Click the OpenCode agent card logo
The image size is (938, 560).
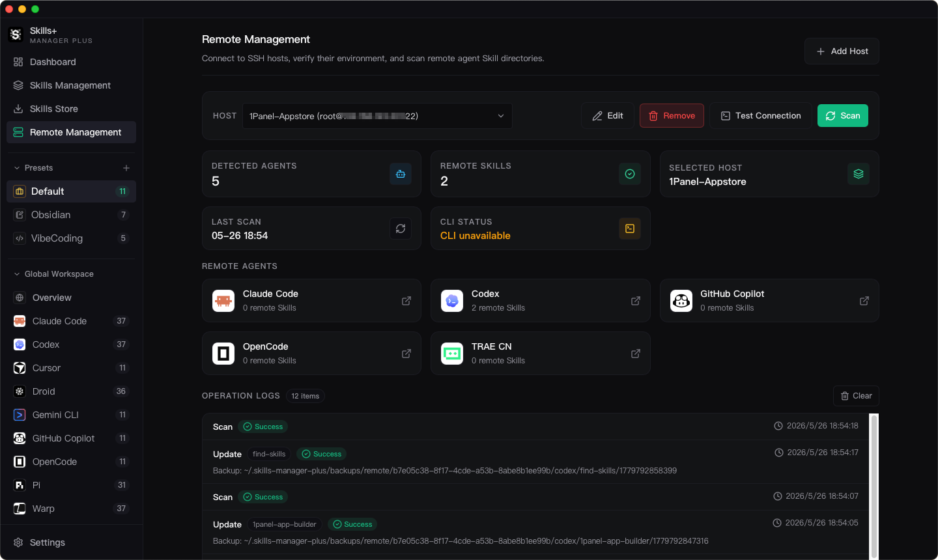click(x=223, y=354)
